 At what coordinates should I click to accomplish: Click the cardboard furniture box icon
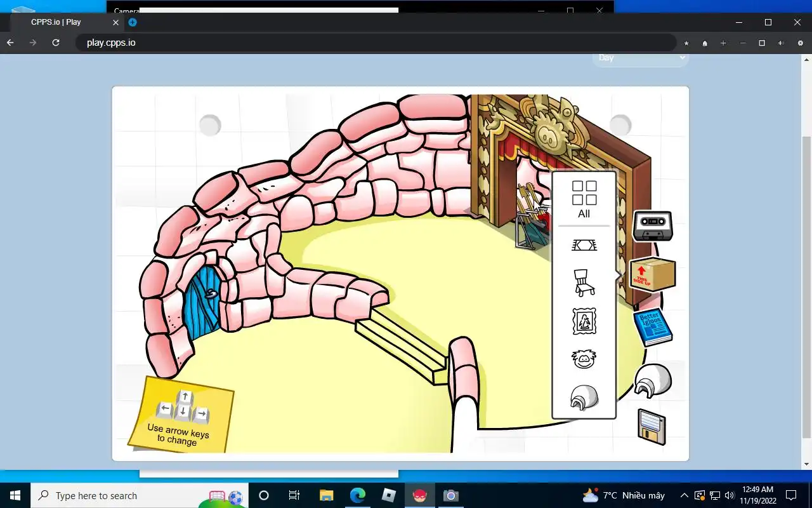coord(653,275)
